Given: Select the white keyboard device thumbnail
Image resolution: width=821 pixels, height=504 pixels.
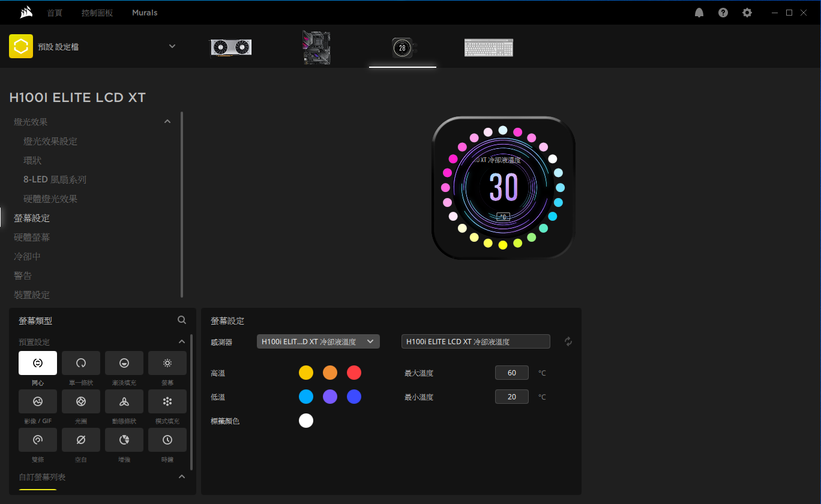Looking at the screenshot, I should pos(489,47).
